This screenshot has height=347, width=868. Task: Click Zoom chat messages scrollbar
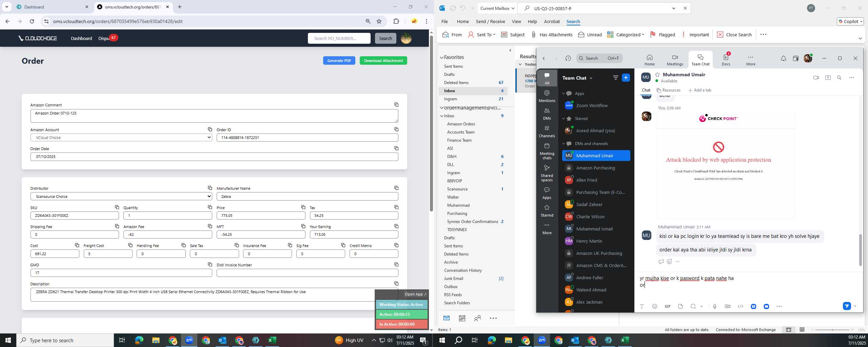[860, 250]
